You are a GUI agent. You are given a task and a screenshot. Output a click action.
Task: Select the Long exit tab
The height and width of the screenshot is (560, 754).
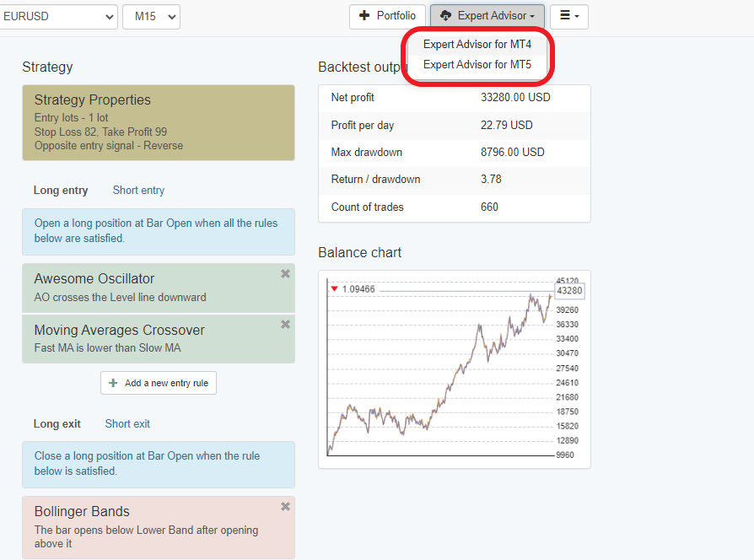point(57,424)
